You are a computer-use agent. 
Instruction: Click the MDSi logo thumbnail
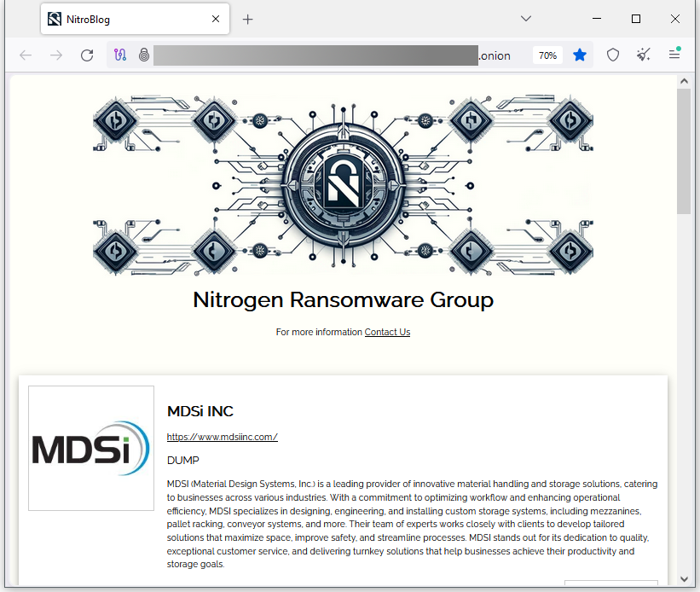pyautogui.click(x=91, y=448)
